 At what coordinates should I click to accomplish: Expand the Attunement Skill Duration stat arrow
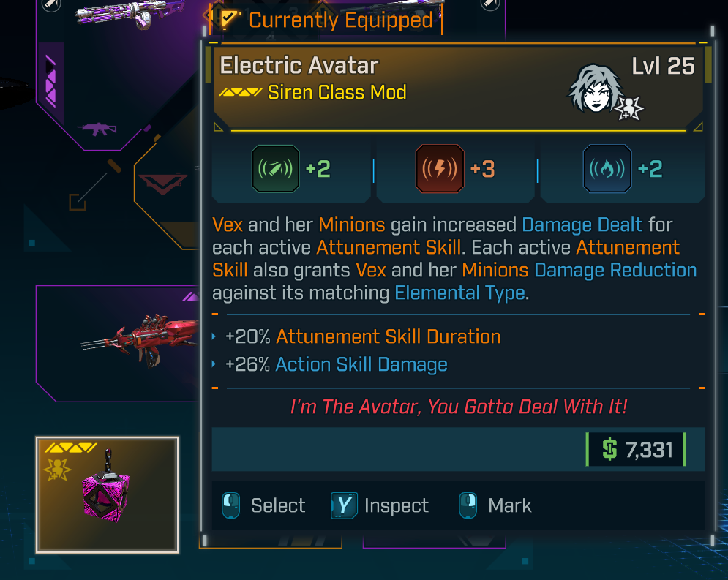pos(214,336)
